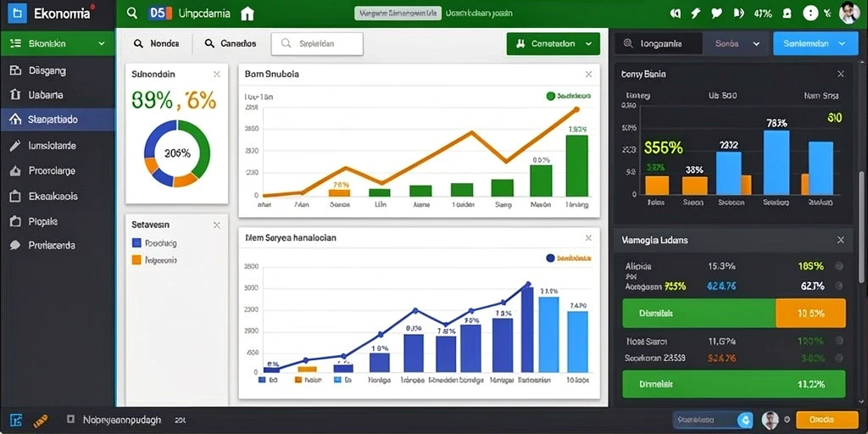Open the blue Sanlemdan dropdown
868x434 pixels.
click(x=811, y=43)
